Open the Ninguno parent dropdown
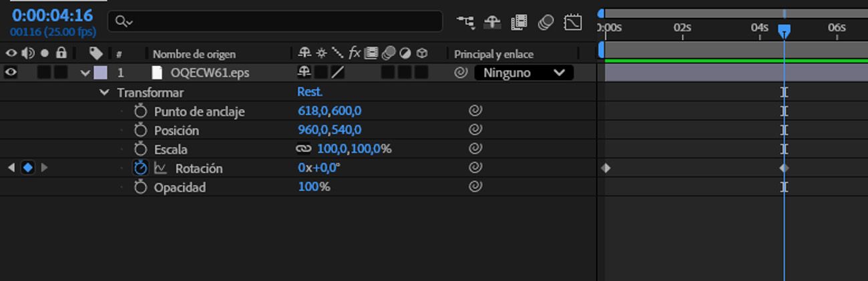Image resolution: width=868 pixels, height=281 pixels. (523, 73)
